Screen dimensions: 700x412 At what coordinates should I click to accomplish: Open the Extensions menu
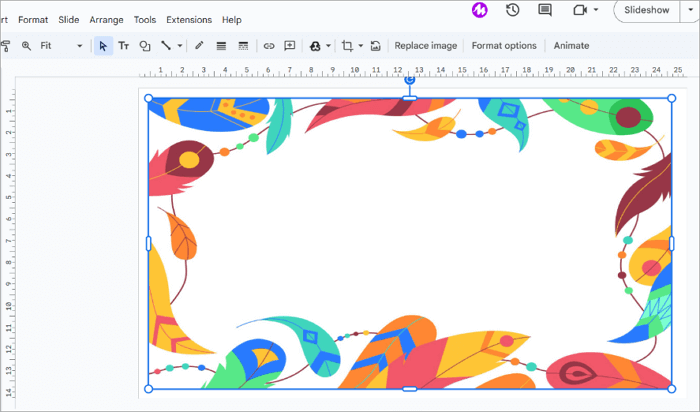pyautogui.click(x=189, y=19)
